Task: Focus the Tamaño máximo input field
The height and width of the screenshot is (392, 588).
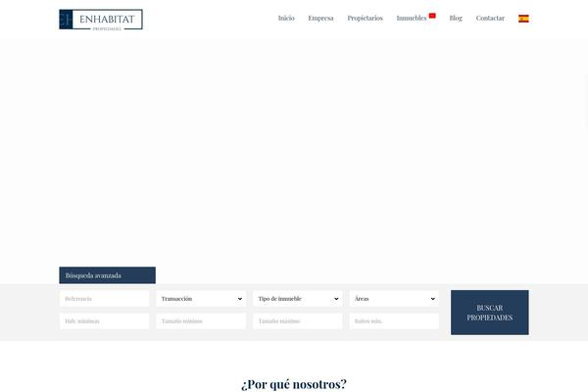Action: point(298,321)
